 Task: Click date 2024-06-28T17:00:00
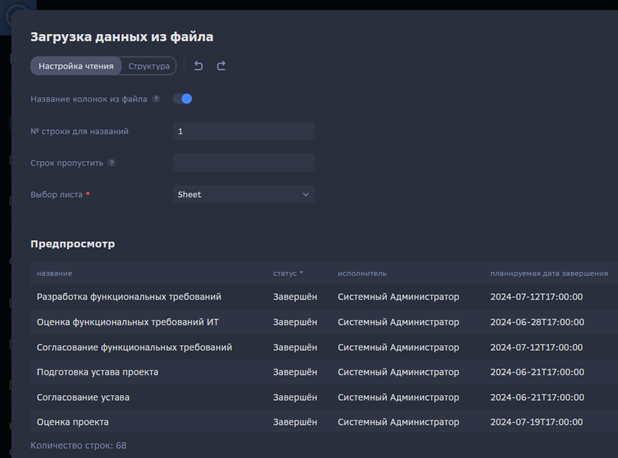point(537,322)
